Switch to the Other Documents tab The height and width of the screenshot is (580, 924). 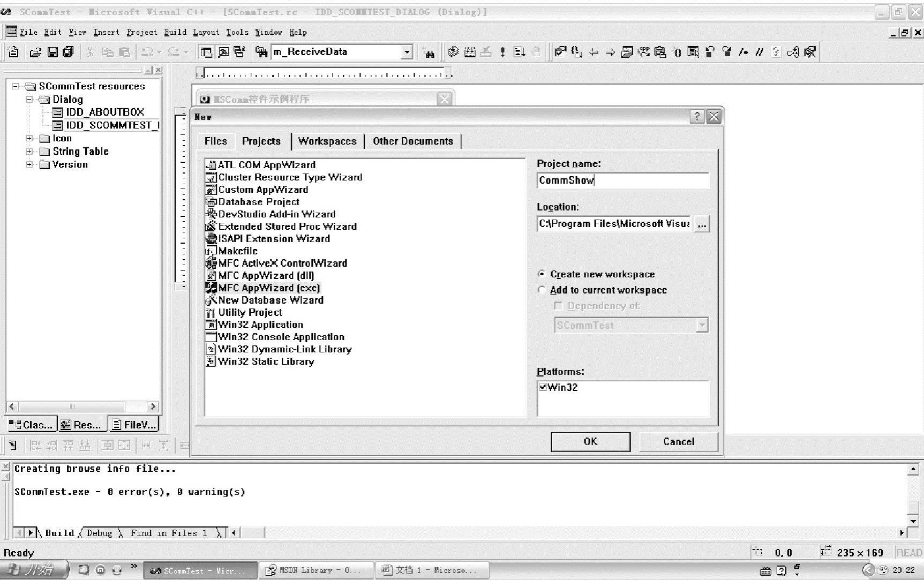point(413,141)
